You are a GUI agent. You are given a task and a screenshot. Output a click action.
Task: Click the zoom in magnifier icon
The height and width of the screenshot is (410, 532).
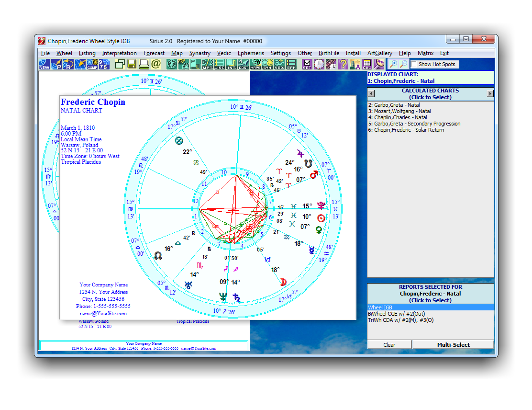tap(393, 64)
